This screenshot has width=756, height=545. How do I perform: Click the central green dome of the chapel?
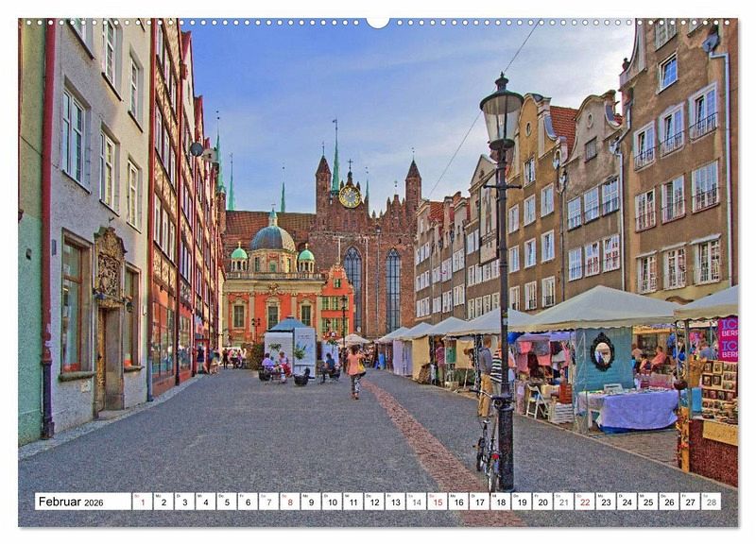273,236
